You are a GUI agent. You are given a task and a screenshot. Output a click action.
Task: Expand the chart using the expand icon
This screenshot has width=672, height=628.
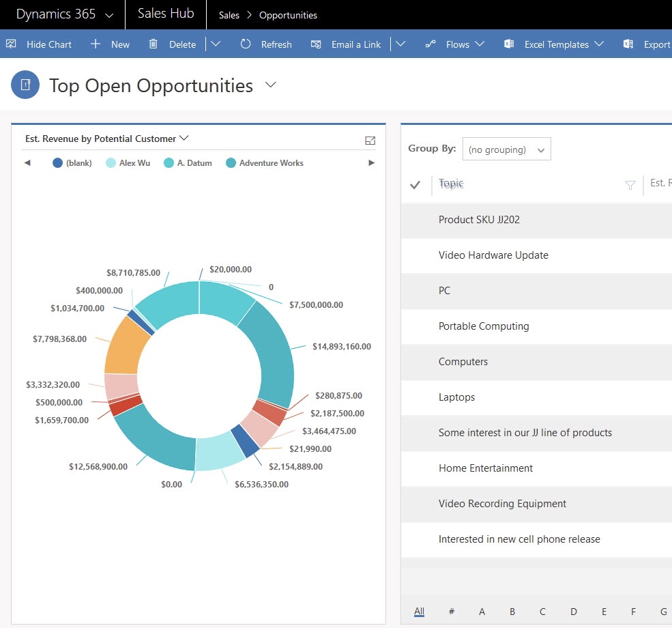coord(370,141)
